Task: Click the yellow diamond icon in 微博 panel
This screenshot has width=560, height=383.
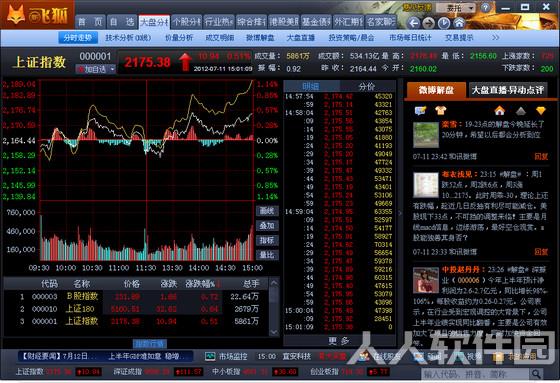Action: click(541, 111)
